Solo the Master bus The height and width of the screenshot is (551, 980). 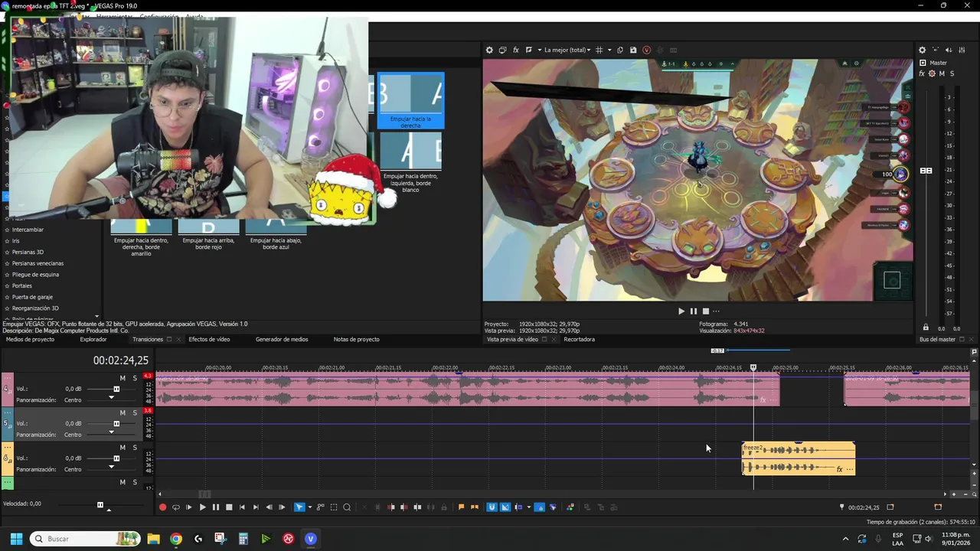(x=952, y=73)
